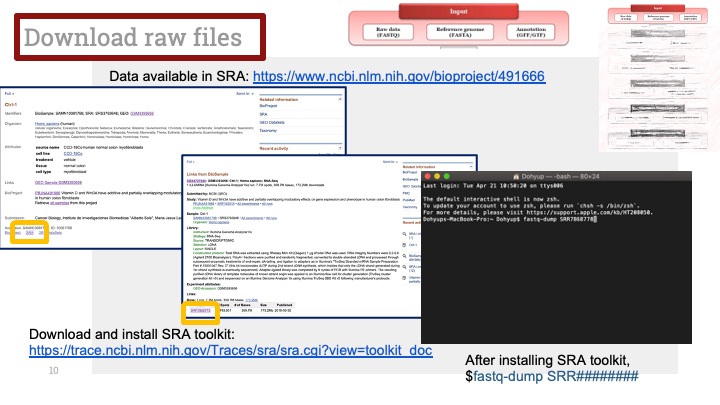Click the 'Size' column header in Runs table
The height and width of the screenshot is (405, 720).
[x=263, y=305]
